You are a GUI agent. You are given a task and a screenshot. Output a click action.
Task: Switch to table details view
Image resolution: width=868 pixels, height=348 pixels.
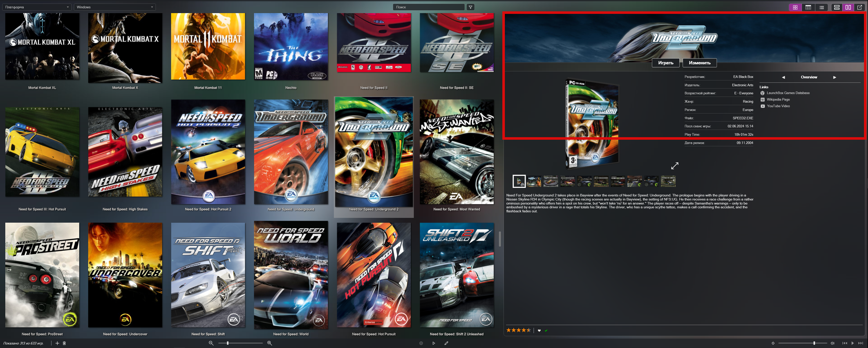[x=808, y=7]
